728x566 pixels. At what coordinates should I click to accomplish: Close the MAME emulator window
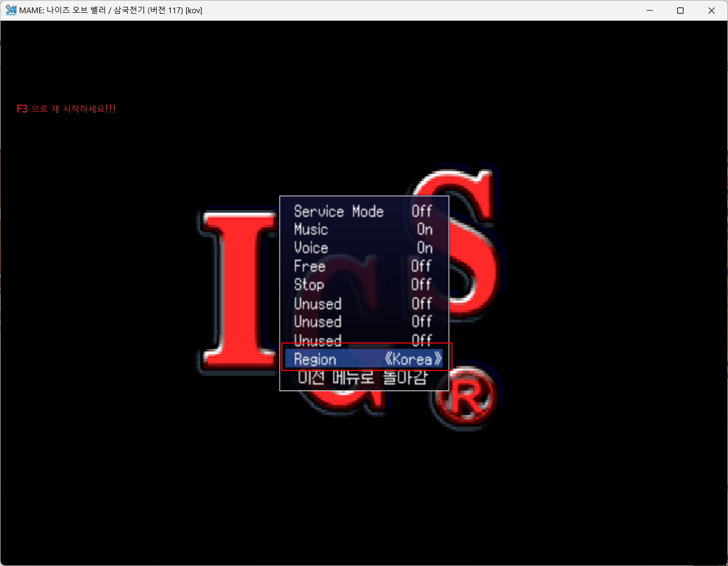[711, 11]
